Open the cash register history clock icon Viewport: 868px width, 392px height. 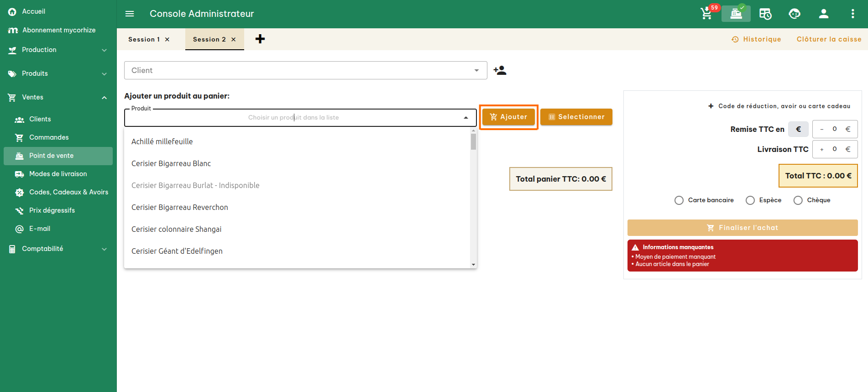click(765, 14)
